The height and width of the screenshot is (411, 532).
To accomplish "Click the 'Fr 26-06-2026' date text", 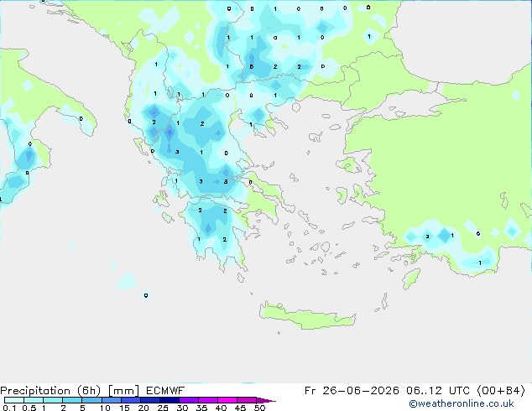I will click(352, 391).
